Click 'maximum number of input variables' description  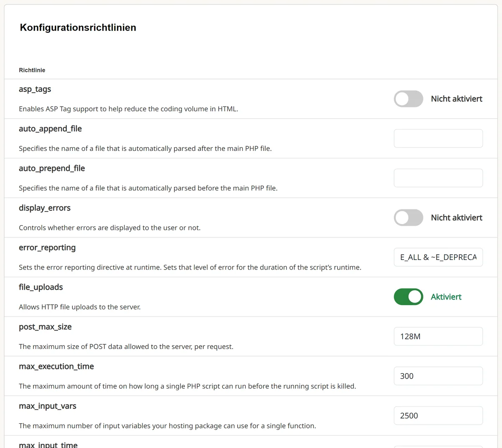tap(167, 426)
